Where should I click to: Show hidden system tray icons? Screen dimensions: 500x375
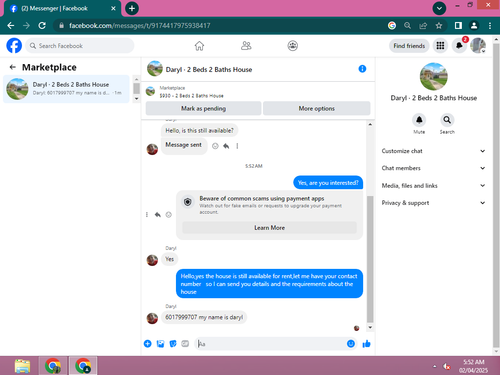(434, 366)
